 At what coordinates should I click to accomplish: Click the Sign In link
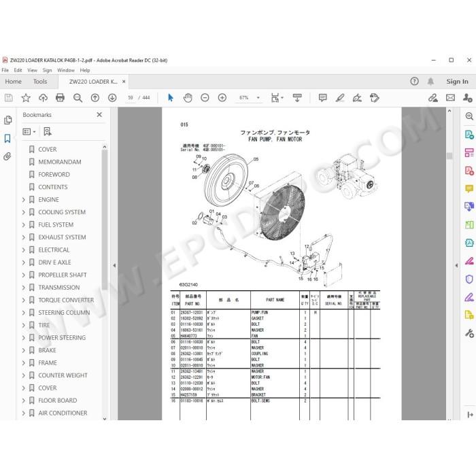(x=457, y=82)
